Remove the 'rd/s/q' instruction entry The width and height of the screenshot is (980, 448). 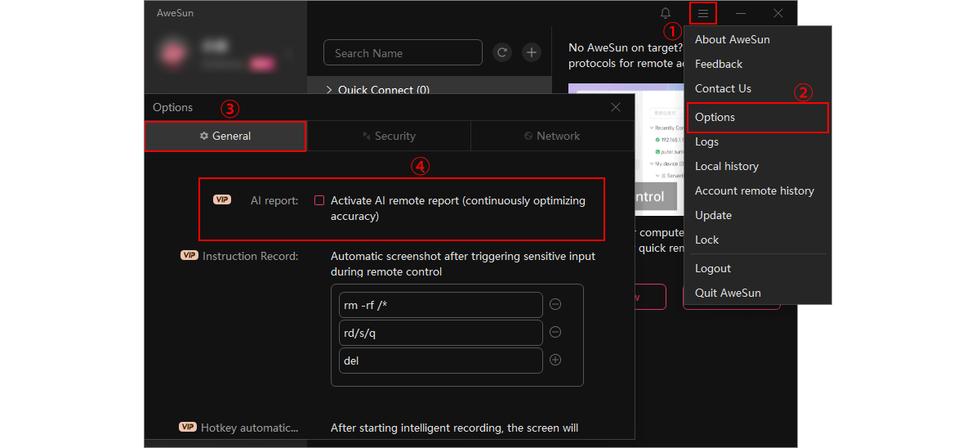[555, 332]
